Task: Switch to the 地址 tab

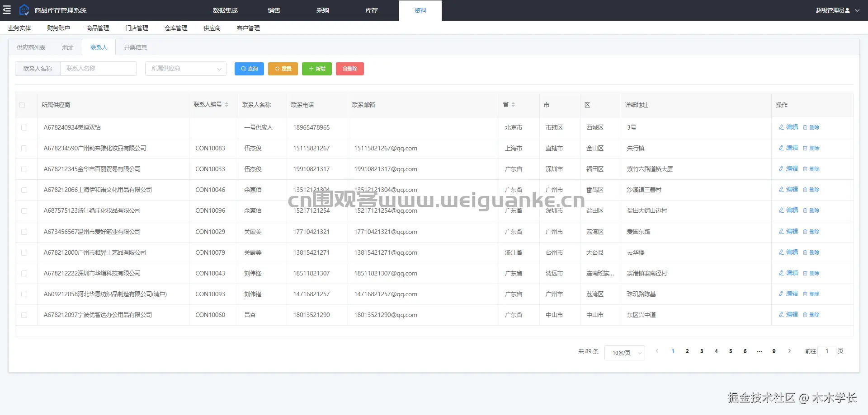Action: (x=68, y=47)
